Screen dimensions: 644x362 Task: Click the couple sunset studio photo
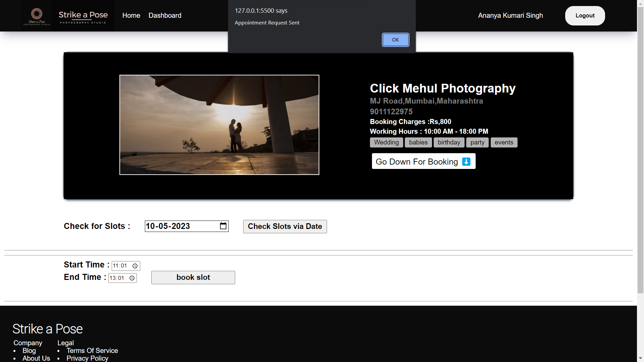(219, 125)
